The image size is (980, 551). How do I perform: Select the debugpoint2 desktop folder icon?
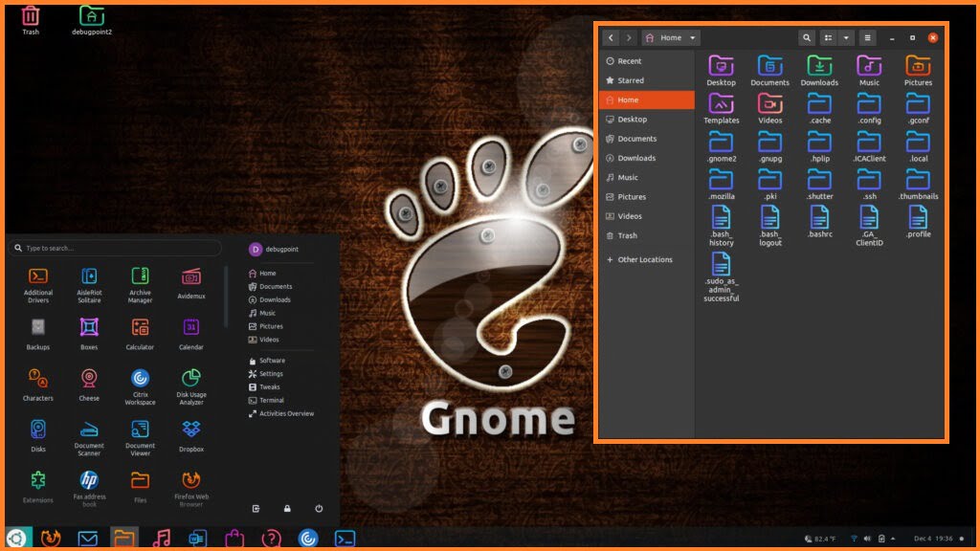click(x=92, y=20)
